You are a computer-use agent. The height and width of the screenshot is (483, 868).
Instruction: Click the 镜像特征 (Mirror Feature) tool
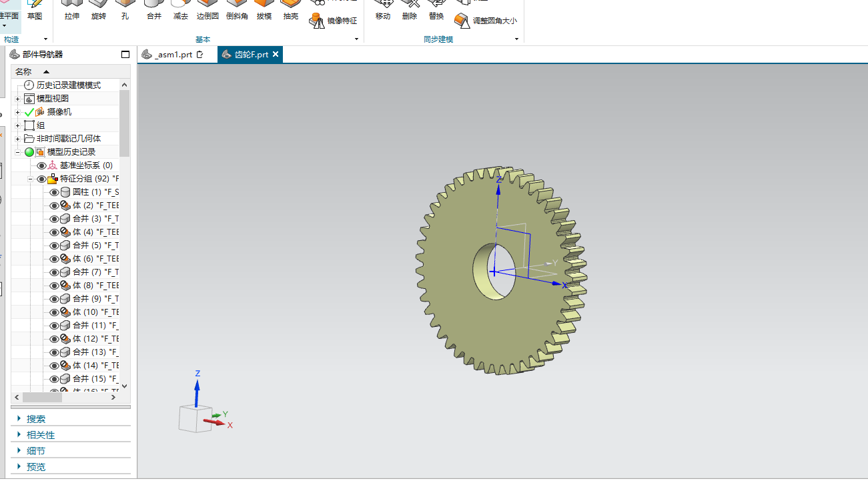[x=333, y=21]
